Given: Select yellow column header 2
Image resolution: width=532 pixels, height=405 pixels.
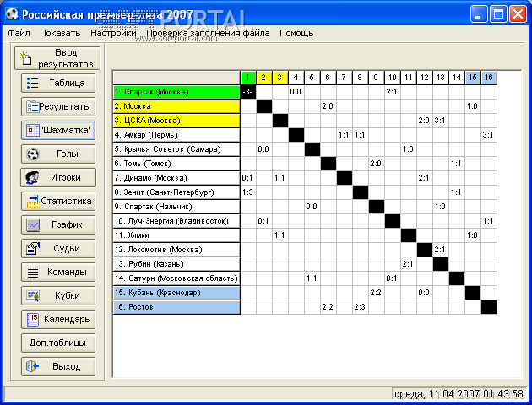Looking at the screenshot, I should [263, 78].
